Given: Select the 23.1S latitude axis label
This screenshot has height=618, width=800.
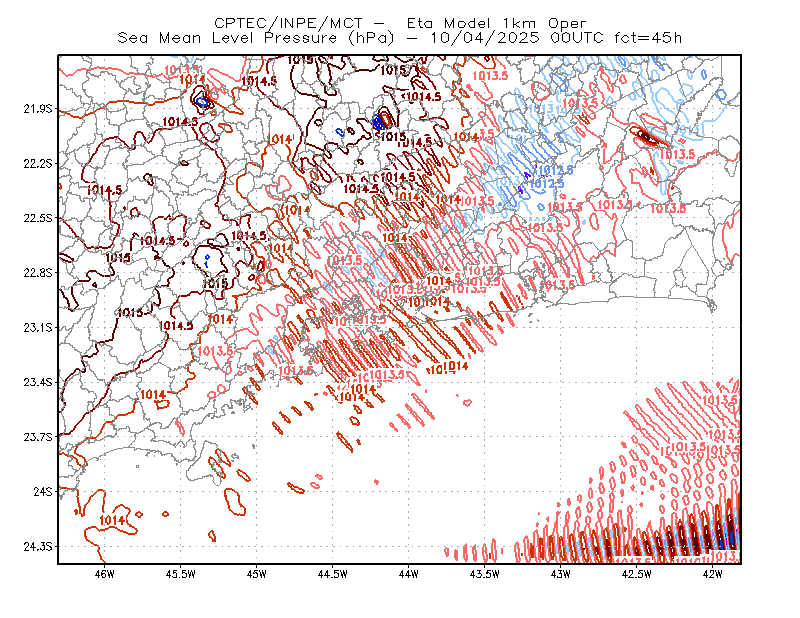Looking at the screenshot, I should pyautogui.click(x=37, y=327).
